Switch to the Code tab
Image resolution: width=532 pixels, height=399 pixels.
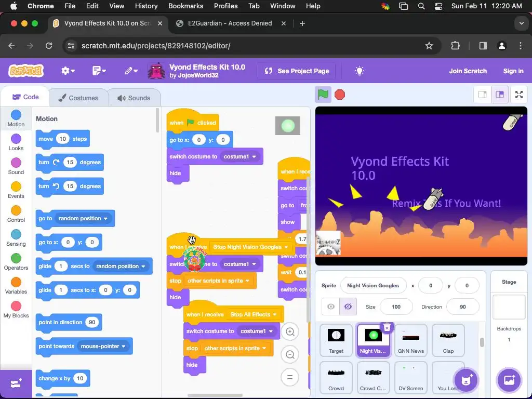coord(25,97)
